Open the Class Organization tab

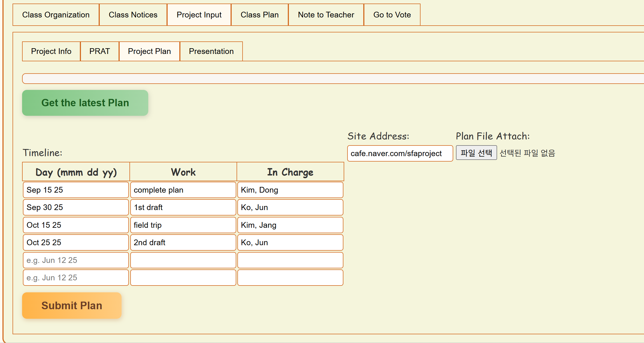pyautogui.click(x=56, y=15)
